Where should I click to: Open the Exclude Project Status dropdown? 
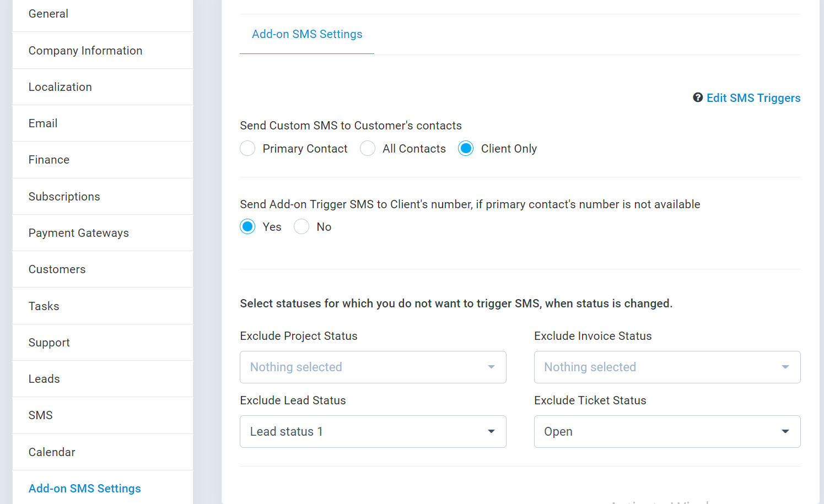pos(373,367)
